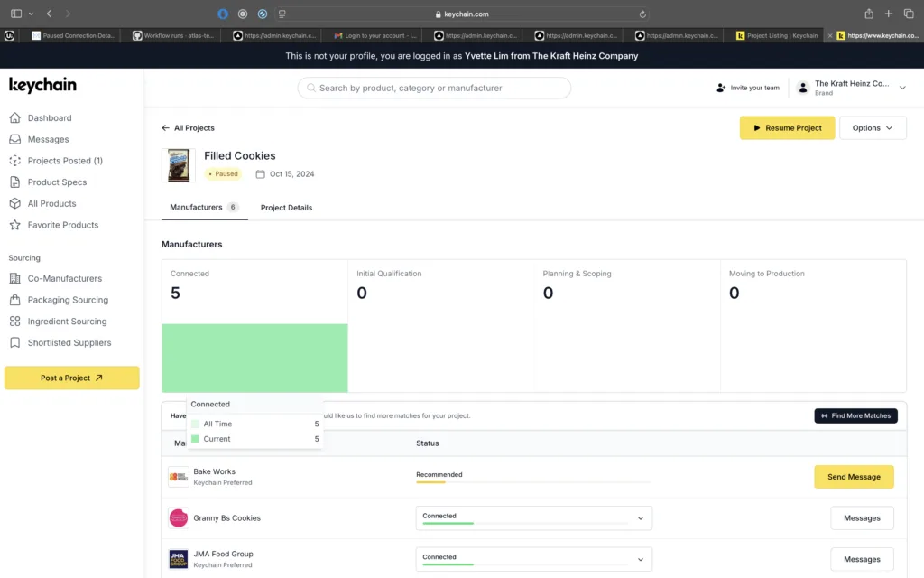The height and width of the screenshot is (578, 924).
Task: Switch to the Workflow runs browser tab
Action: (174, 35)
